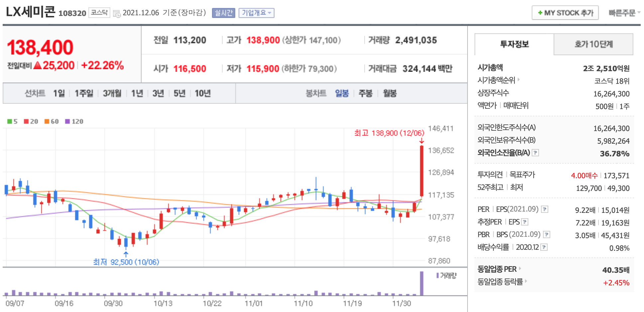Click the 외국인소진율 value 36.78%
The image size is (644, 312).
pyautogui.click(x=615, y=153)
